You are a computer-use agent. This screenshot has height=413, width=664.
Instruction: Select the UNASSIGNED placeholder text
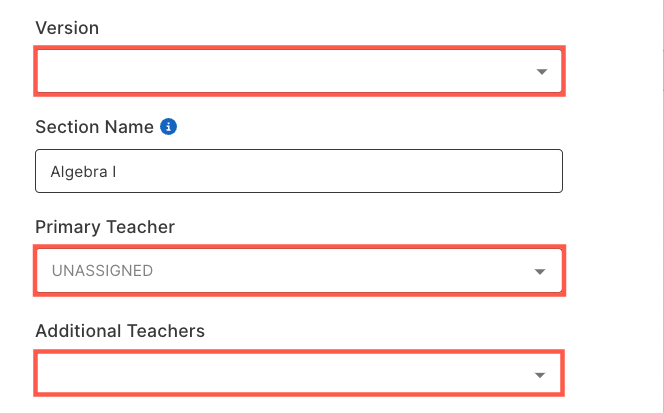(x=102, y=271)
